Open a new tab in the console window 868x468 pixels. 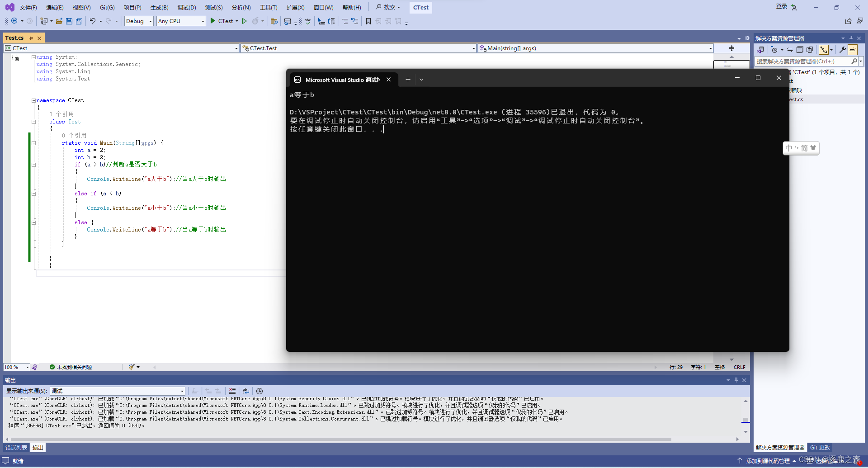point(408,80)
